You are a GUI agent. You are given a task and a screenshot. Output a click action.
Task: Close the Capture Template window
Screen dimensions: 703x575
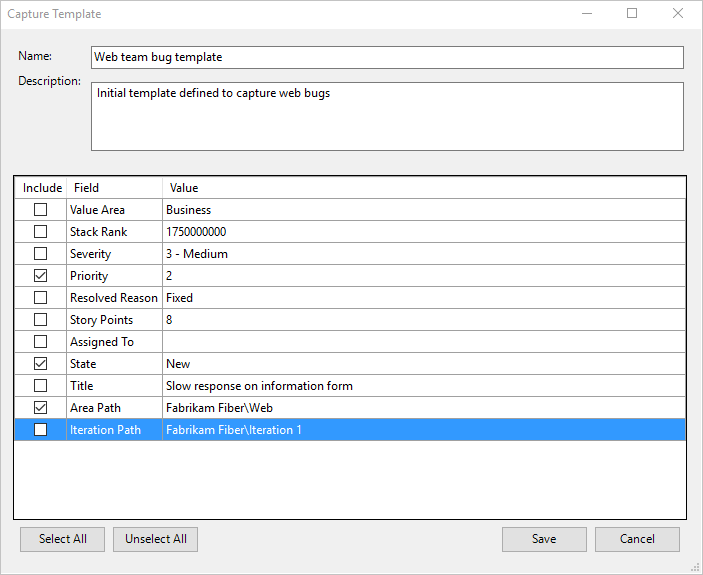point(678,13)
